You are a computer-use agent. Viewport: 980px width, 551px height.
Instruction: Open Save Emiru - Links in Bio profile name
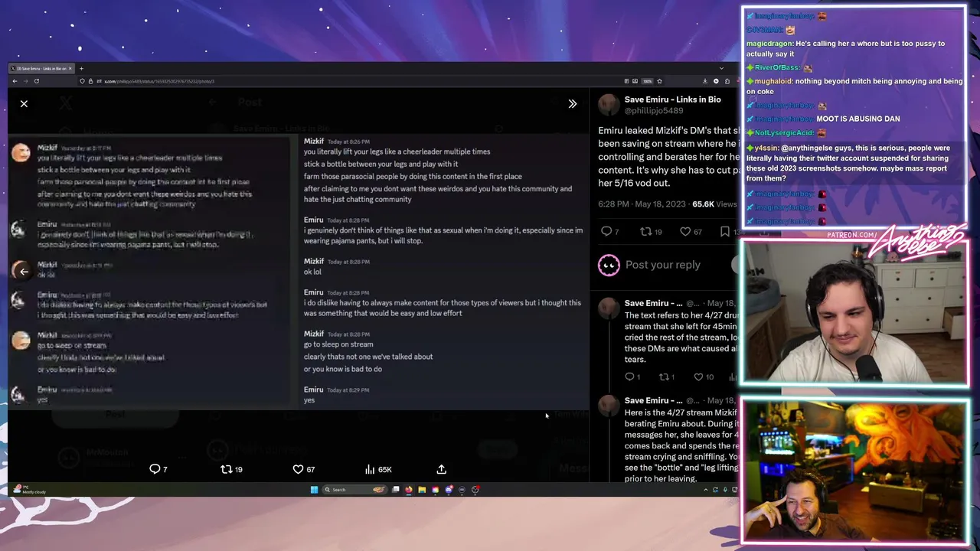(x=672, y=99)
